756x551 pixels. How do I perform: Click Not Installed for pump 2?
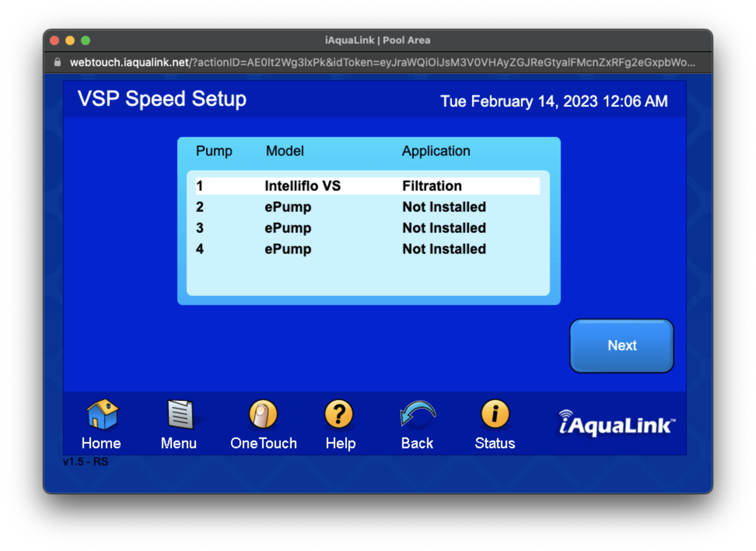[x=444, y=207]
